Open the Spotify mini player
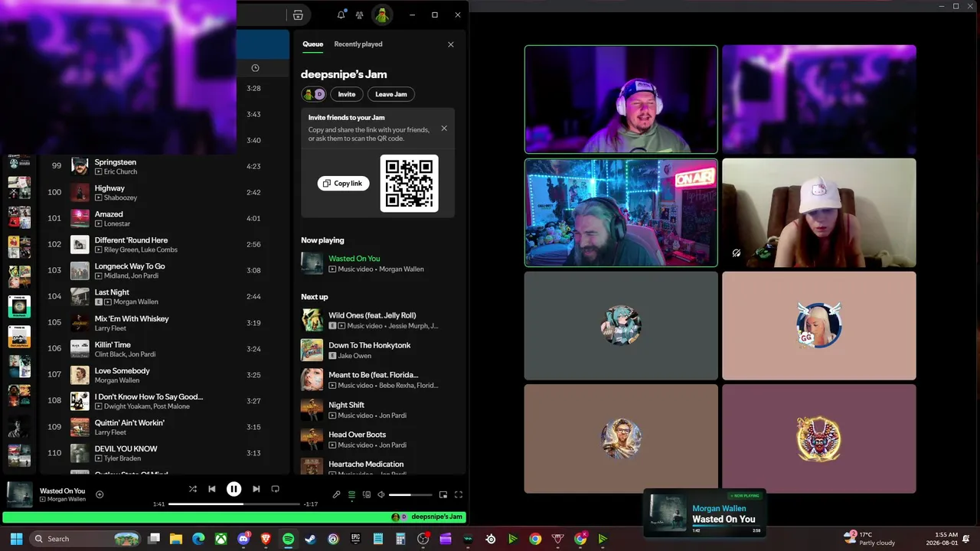 pos(443,495)
